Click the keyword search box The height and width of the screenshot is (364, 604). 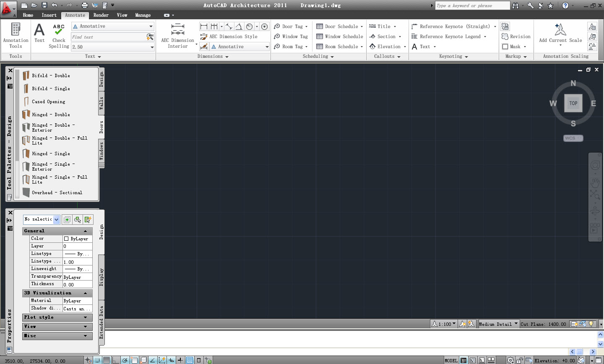[x=472, y=5]
